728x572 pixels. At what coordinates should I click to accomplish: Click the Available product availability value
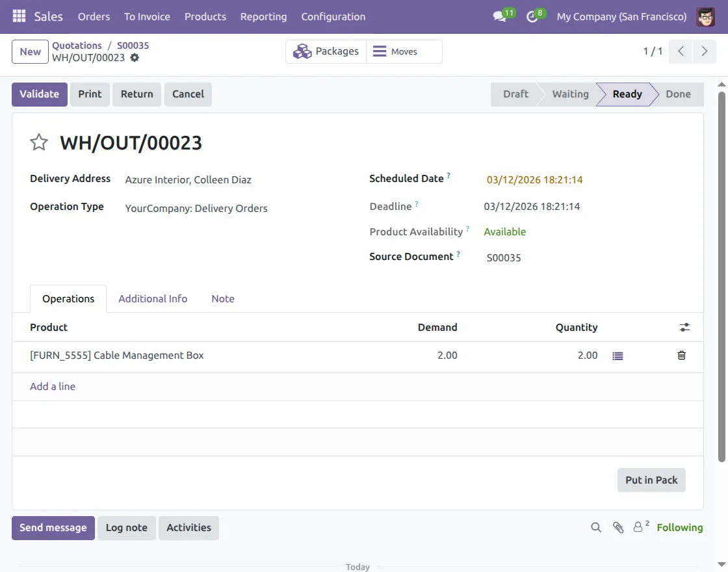pyautogui.click(x=504, y=231)
